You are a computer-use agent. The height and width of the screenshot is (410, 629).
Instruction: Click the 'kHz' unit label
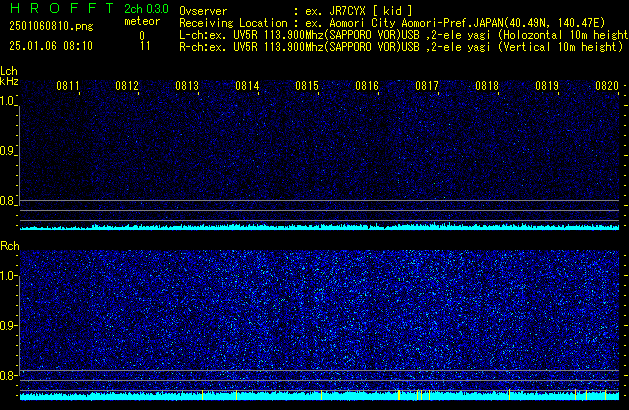(x=9, y=81)
